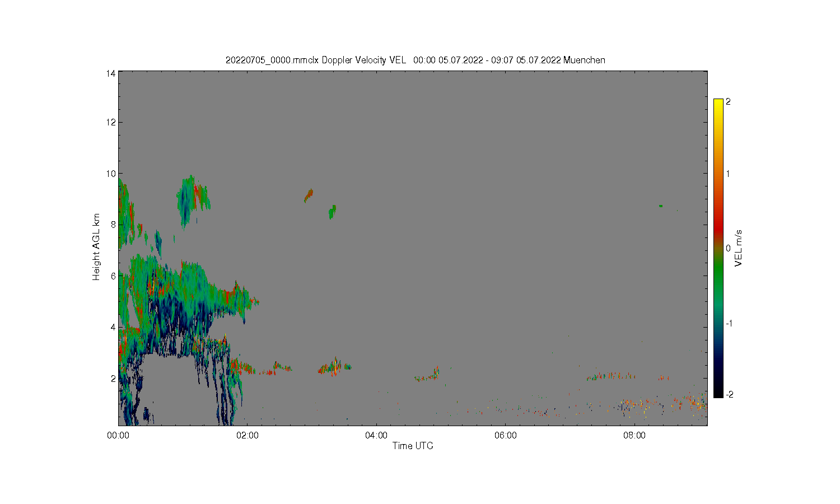Click the height tick label 8
This screenshot has height=504, width=840.
click(x=114, y=225)
